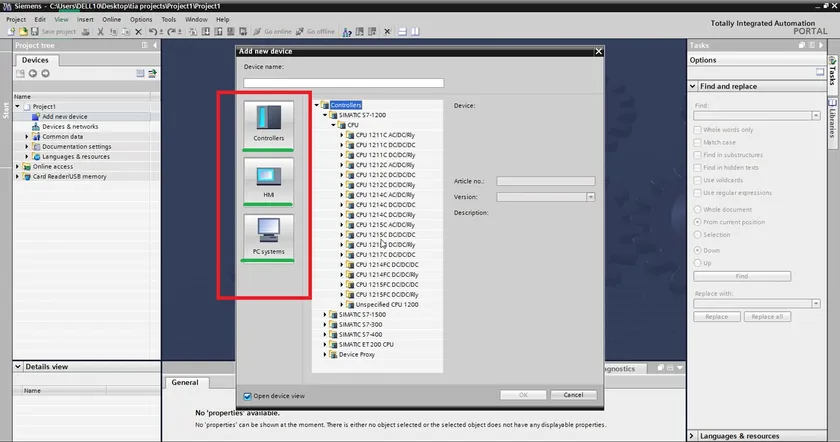Open the Online menu
The height and width of the screenshot is (442, 840).
[111, 19]
